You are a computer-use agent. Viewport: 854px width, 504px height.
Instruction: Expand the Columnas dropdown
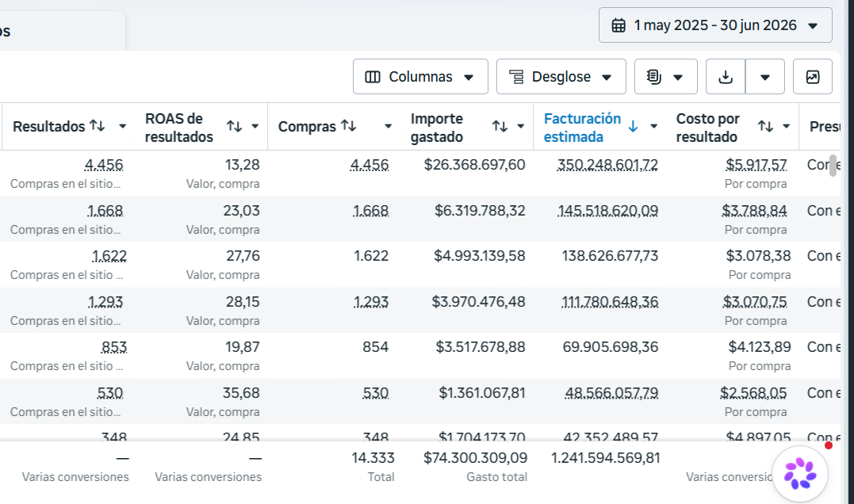point(420,77)
